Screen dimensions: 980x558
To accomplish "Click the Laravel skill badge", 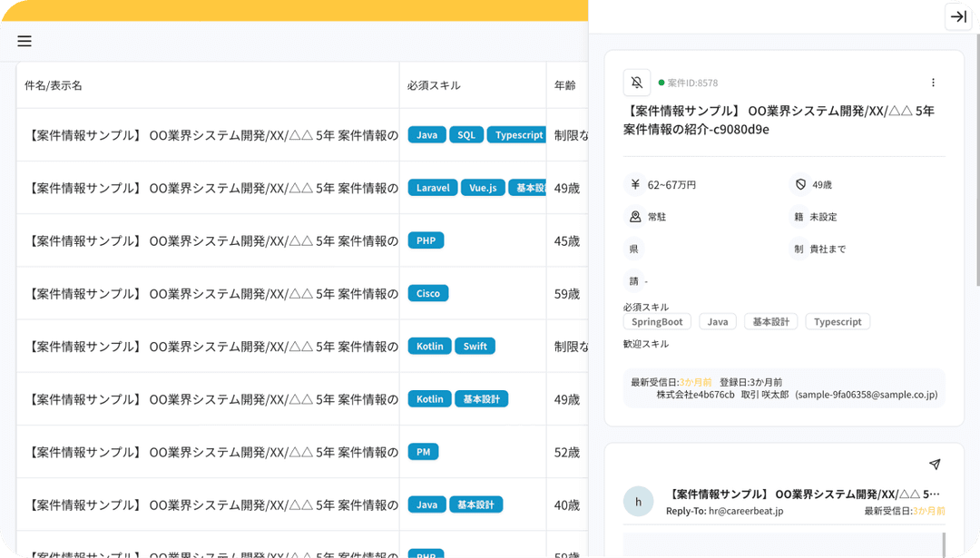I will tap(433, 188).
